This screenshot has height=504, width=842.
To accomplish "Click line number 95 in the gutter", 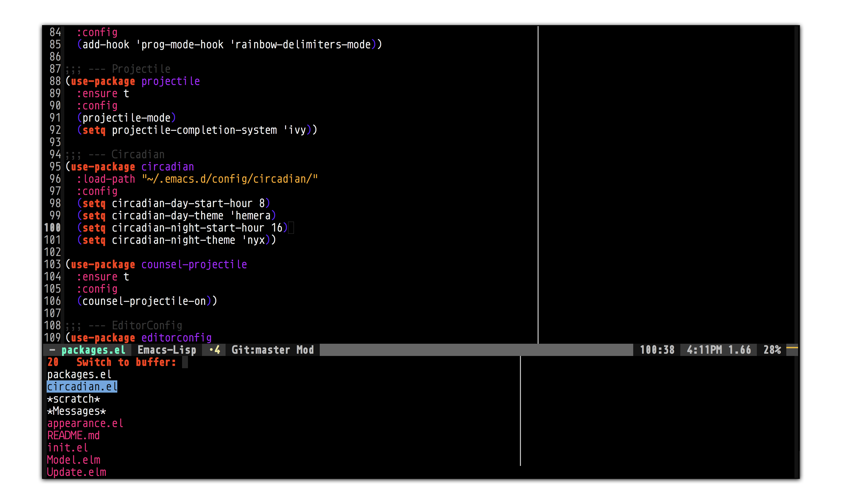I will tap(55, 166).
